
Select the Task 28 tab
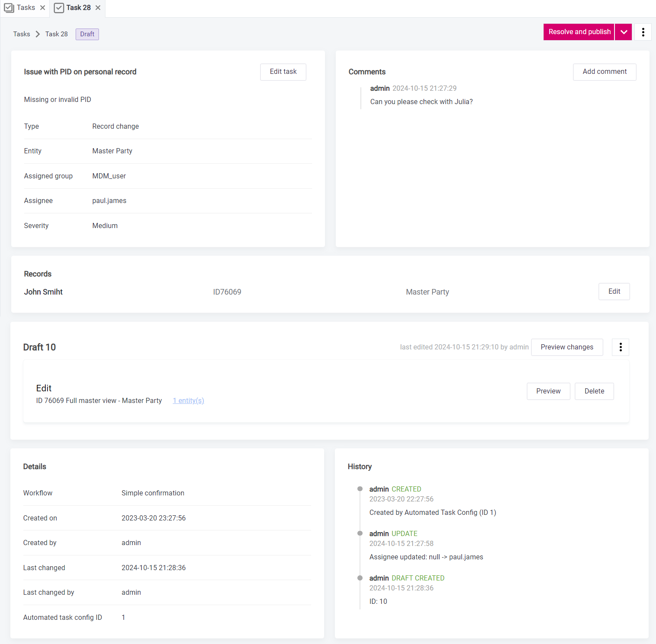[x=78, y=7]
